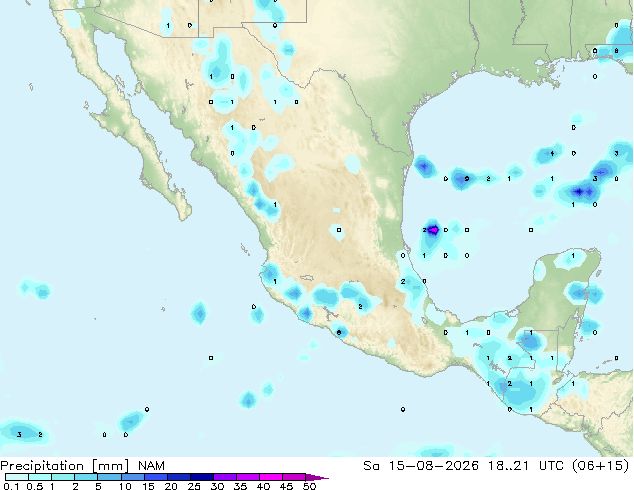The image size is (634, 490).
Task: Click the NAM model label
Action: coord(151,466)
